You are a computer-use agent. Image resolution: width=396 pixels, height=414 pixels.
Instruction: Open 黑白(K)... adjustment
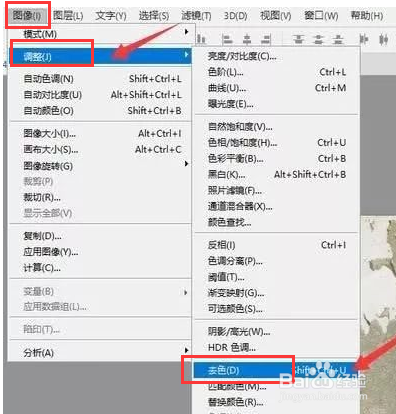pos(277,174)
